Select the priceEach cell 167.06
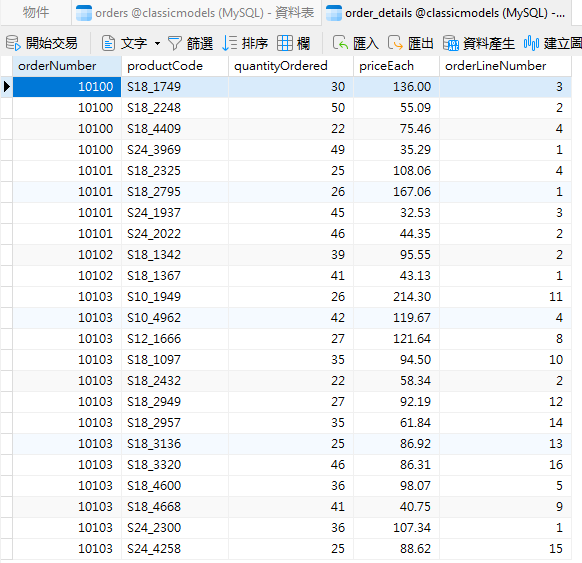This screenshot has height=563, width=582. point(396,192)
